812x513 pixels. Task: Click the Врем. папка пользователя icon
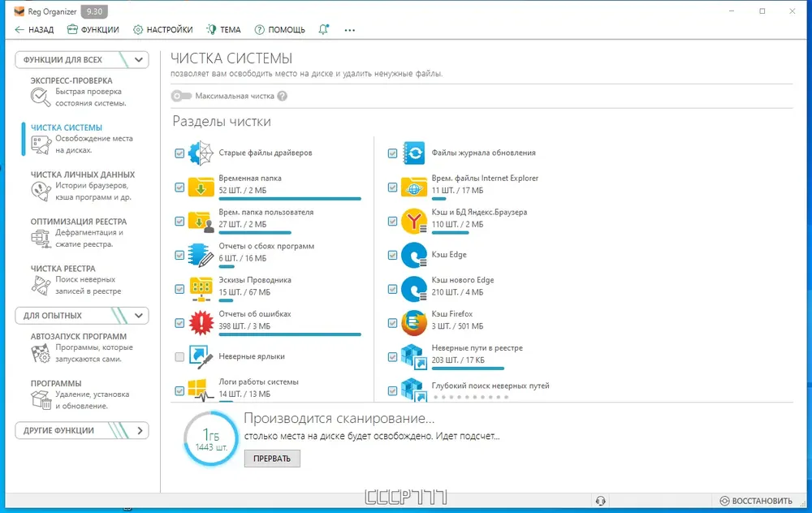201,221
